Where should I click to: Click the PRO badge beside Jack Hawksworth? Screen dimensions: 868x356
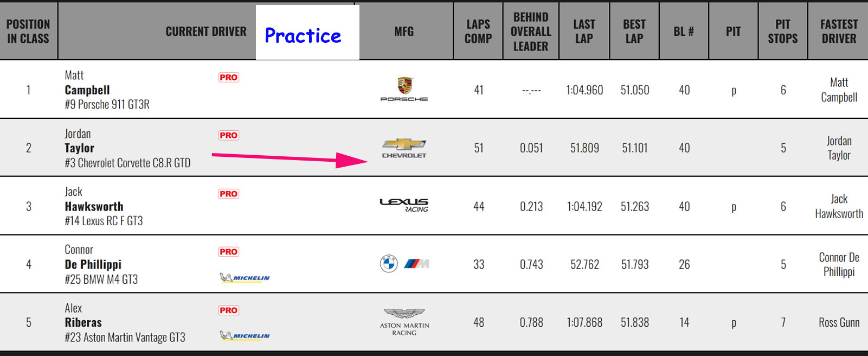[x=229, y=194]
